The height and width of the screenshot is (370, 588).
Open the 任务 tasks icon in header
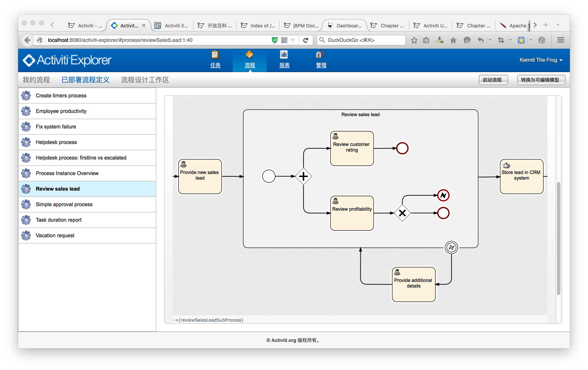[x=215, y=55]
